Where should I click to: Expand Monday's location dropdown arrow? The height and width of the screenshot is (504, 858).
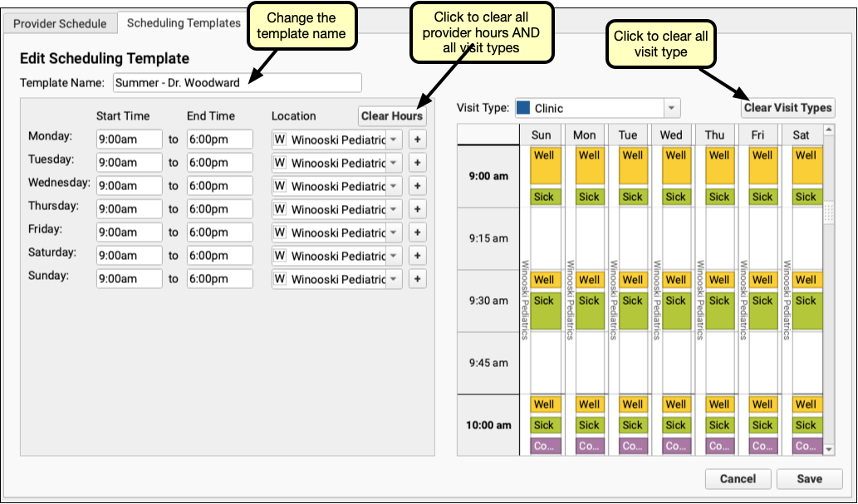coord(395,139)
